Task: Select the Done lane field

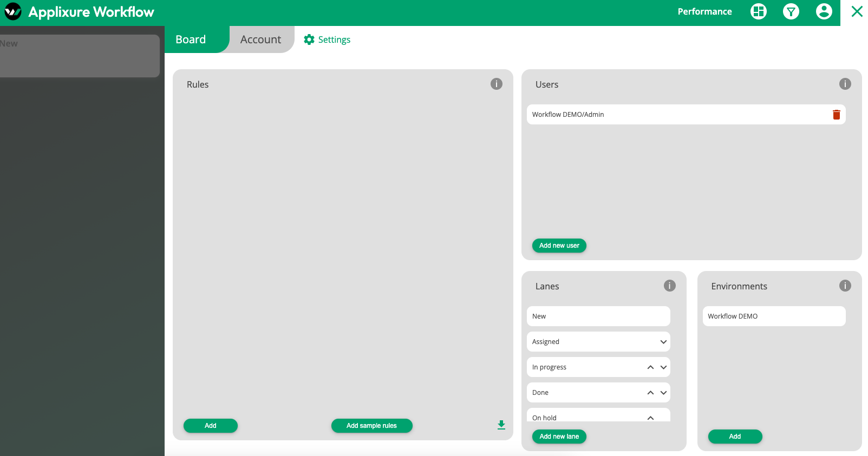Action: [598, 393]
